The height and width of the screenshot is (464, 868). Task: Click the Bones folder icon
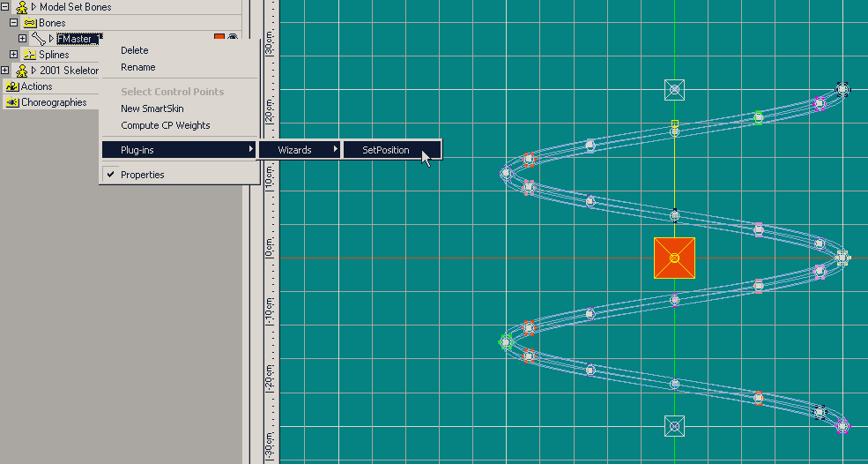[29, 23]
